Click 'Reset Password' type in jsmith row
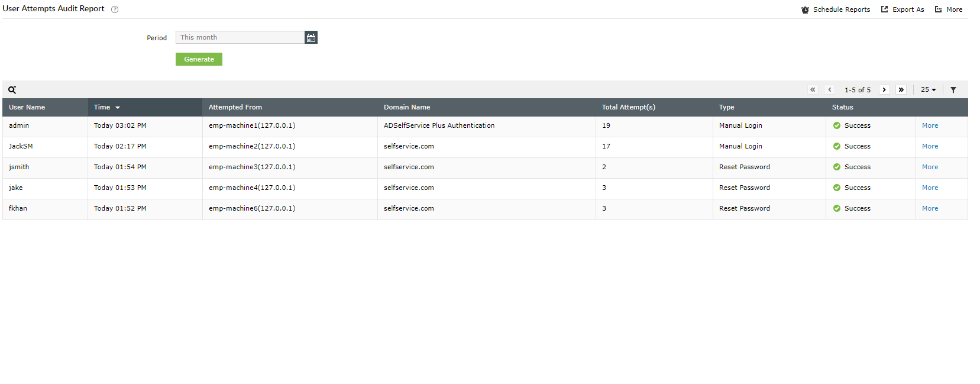Viewport: 980px width, 384px height. [x=745, y=167]
